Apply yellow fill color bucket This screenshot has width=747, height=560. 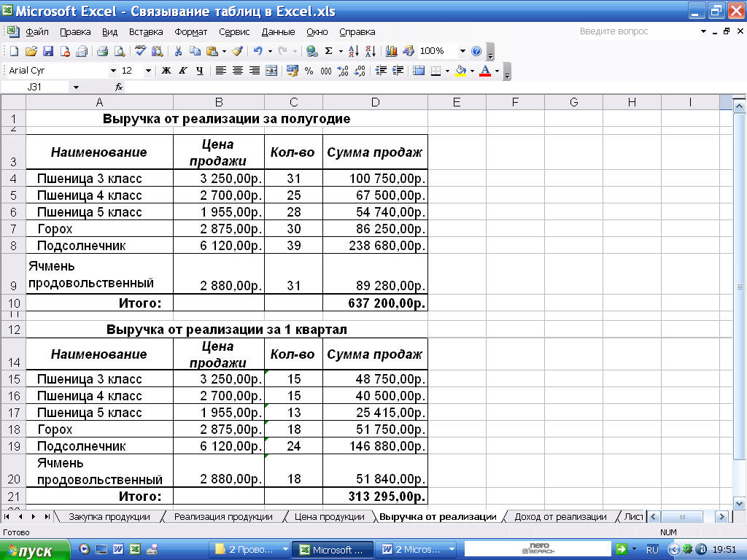(460, 71)
